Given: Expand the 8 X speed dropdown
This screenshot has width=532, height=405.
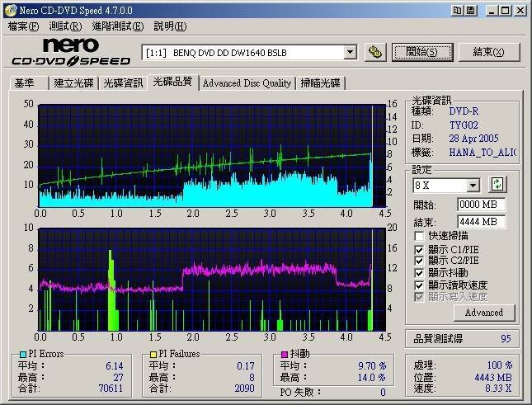Looking at the screenshot, I should click(473, 186).
